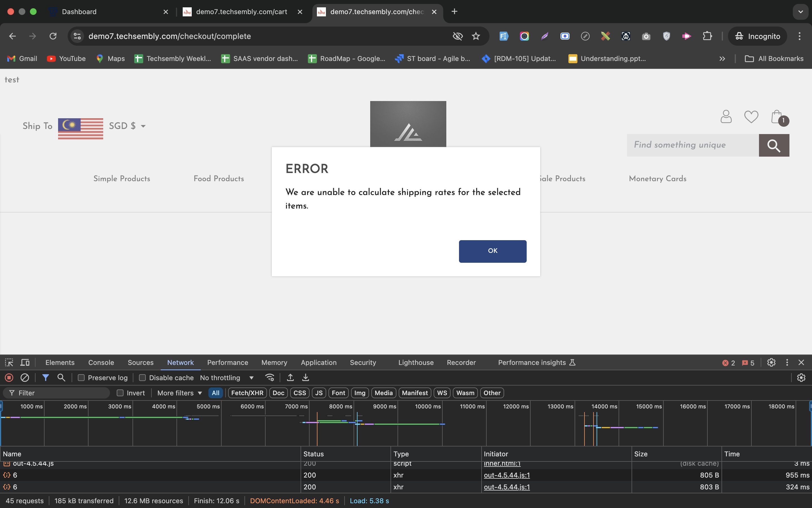This screenshot has width=812, height=508.
Task: Open the Food Products category
Action: pos(219,178)
